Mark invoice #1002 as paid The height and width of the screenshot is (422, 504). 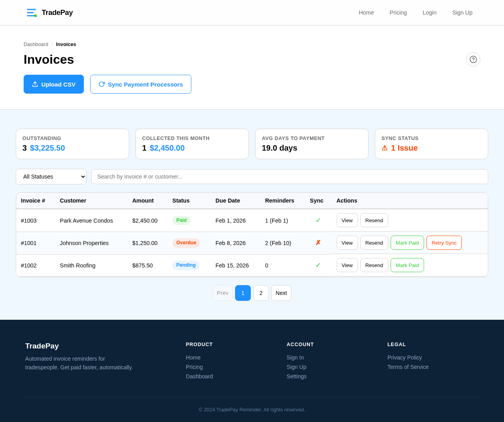pyautogui.click(x=407, y=265)
